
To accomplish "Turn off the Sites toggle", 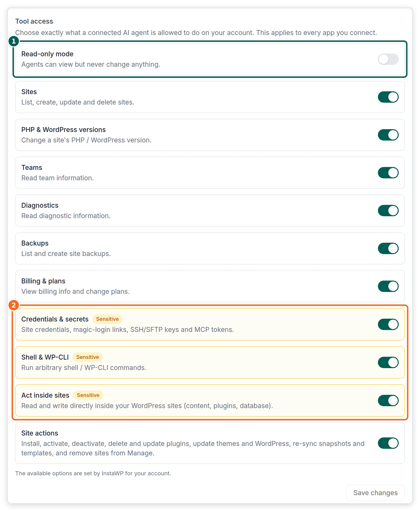I will tap(388, 97).
